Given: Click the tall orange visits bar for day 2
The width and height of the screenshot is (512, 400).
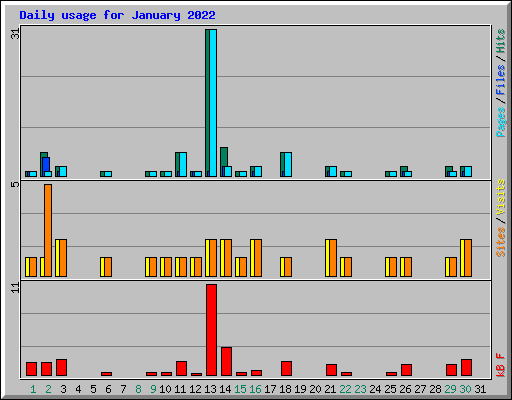Looking at the screenshot, I should pos(48,230).
